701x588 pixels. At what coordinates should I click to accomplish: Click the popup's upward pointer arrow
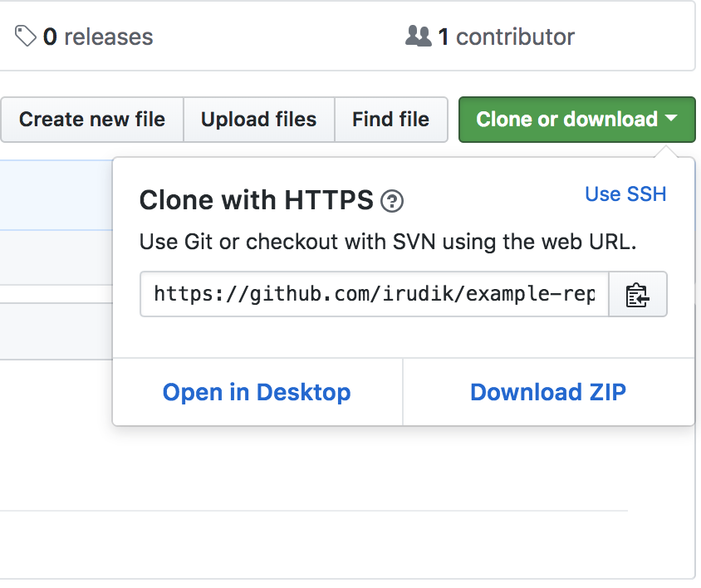pos(664,151)
